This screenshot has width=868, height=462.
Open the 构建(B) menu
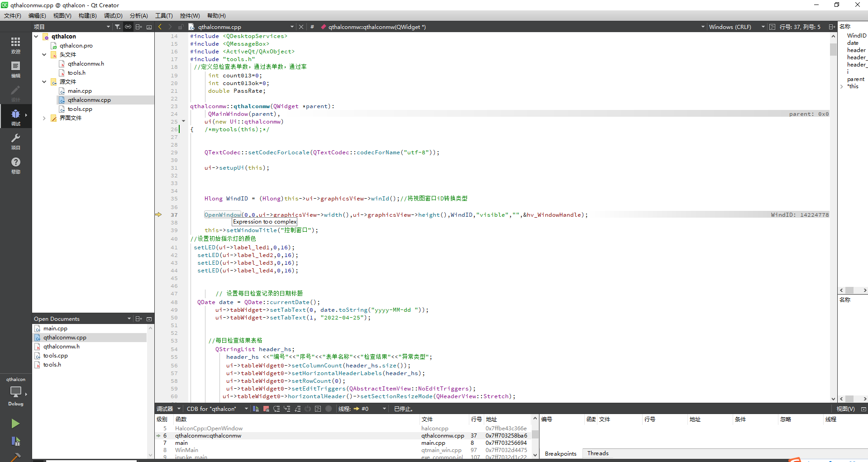point(87,15)
